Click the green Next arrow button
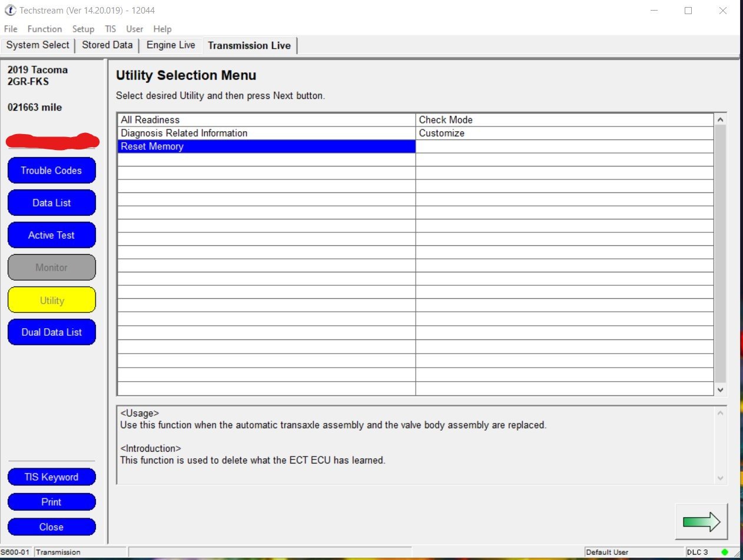743x560 pixels. [702, 521]
